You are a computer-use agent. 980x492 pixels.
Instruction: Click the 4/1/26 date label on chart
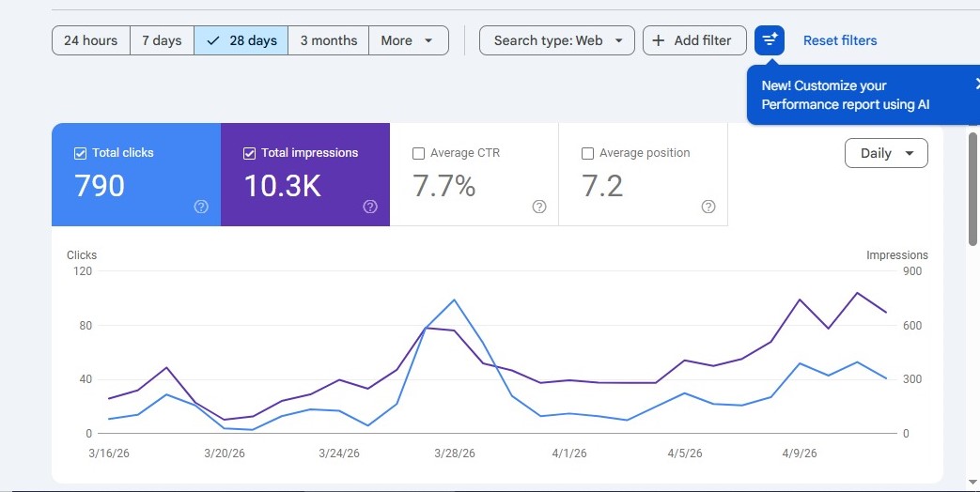[x=569, y=454]
